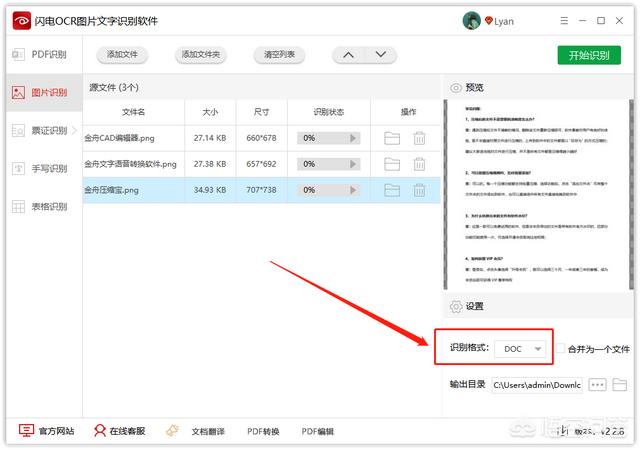Move the selected file down with the down arrow
The width and height of the screenshot is (640, 450).
(380, 55)
